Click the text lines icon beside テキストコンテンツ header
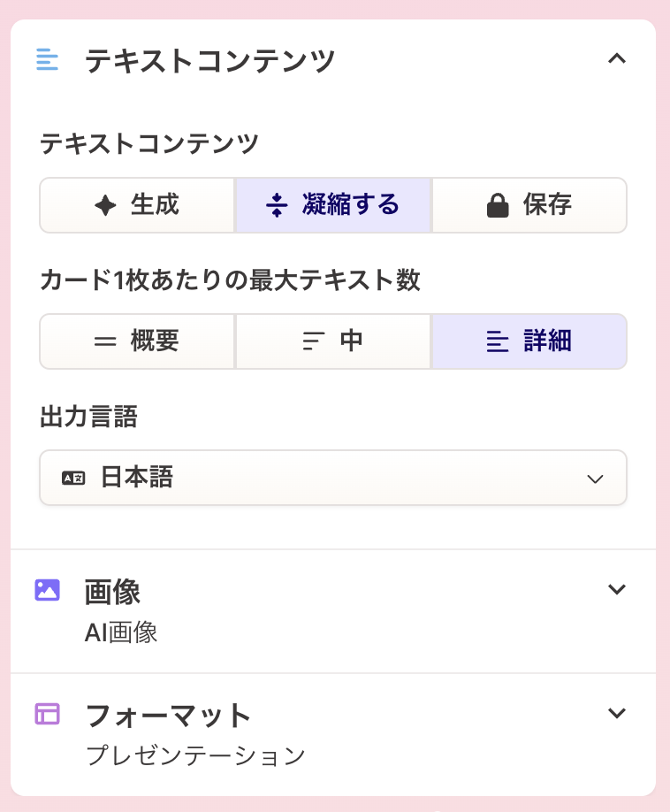This screenshot has height=812, width=670. [x=47, y=61]
